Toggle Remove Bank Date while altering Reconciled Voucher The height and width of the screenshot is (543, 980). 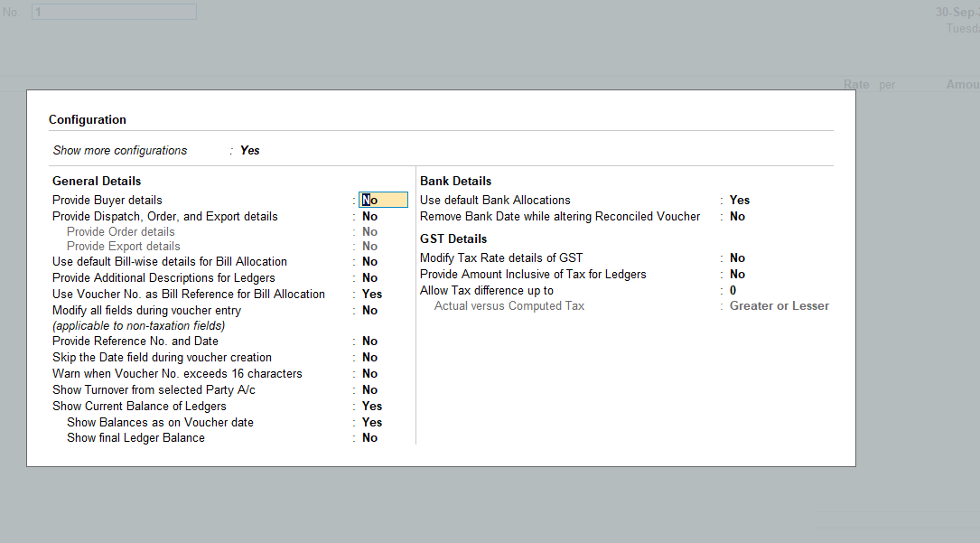[737, 216]
